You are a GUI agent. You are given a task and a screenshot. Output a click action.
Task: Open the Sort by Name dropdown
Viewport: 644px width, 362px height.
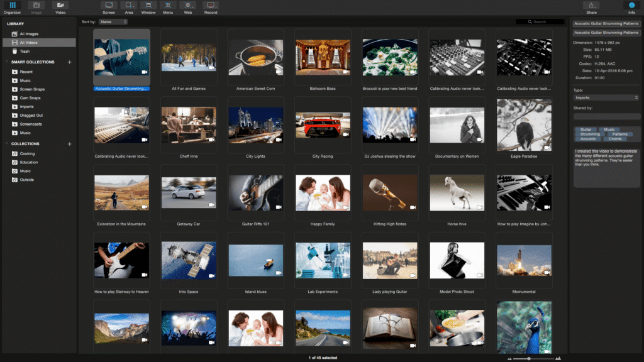113,22
